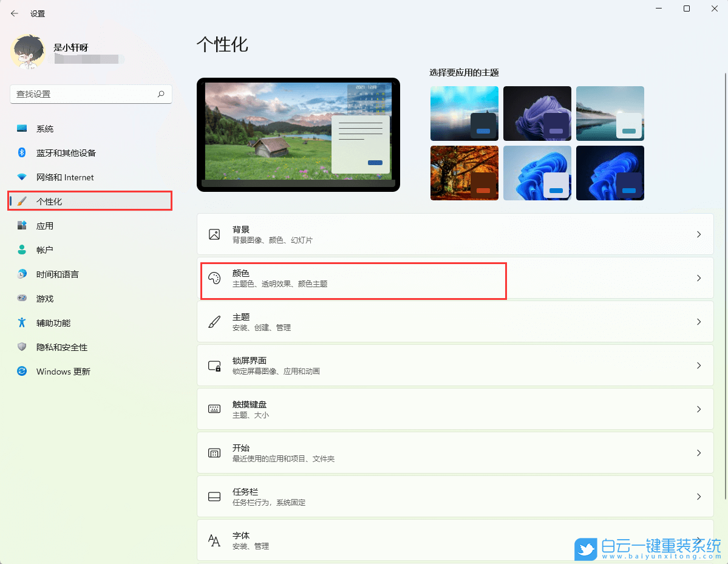Open 颜色 settings via the palette icon
Viewport: 728px width, 564px height.
214,278
